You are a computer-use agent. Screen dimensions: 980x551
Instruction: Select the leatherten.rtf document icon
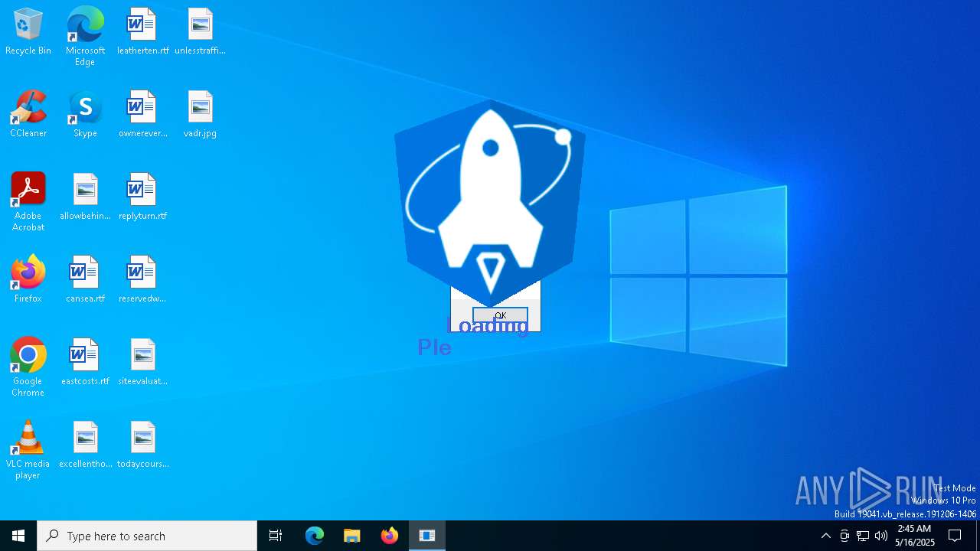point(142,32)
